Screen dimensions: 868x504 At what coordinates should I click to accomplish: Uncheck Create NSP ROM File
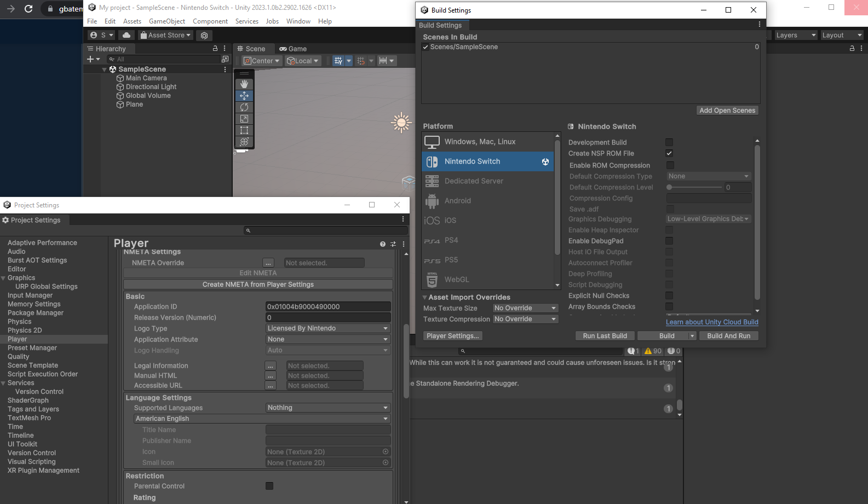669,153
